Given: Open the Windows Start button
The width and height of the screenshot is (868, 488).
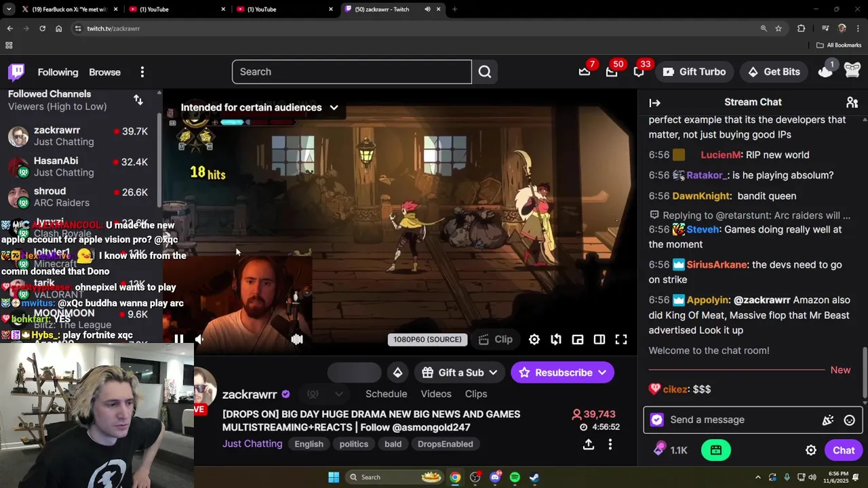Looking at the screenshot, I should coord(334,477).
